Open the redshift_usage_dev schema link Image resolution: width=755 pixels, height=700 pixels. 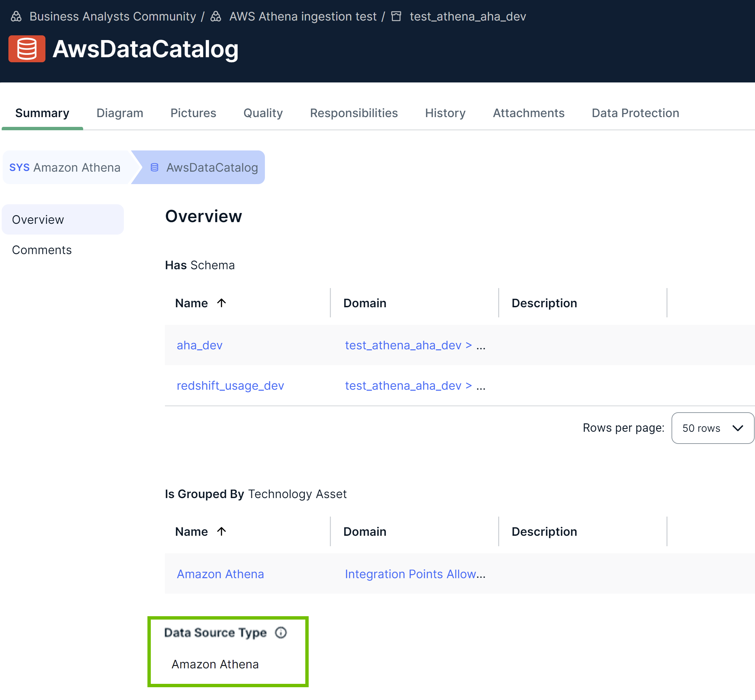[230, 386]
